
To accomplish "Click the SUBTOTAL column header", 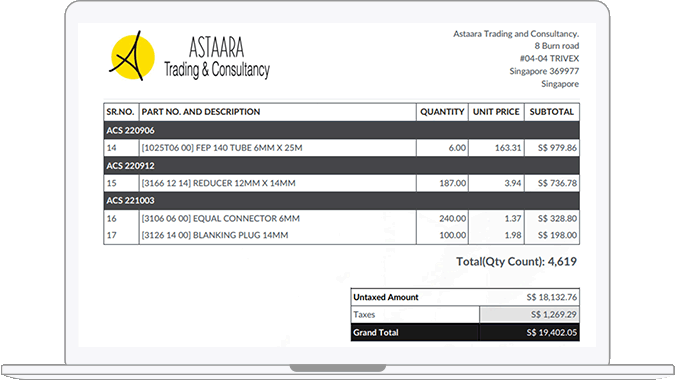I will coord(551,112).
